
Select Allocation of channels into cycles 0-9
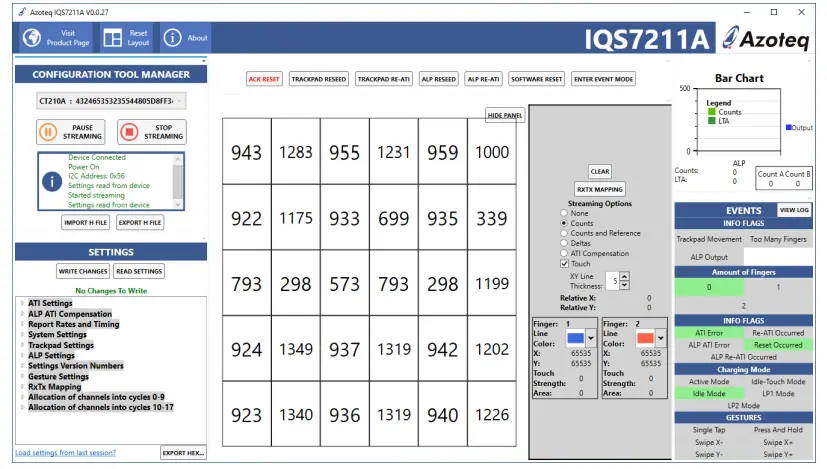(96, 397)
